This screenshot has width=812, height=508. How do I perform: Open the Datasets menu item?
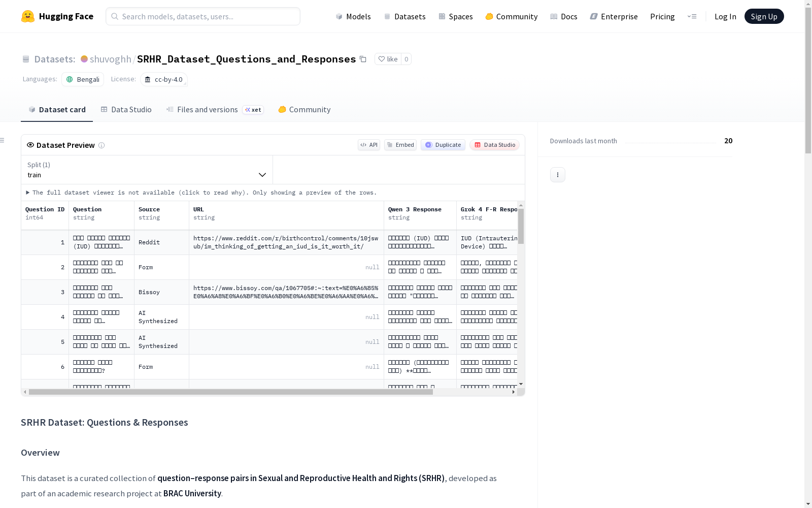[404, 16]
